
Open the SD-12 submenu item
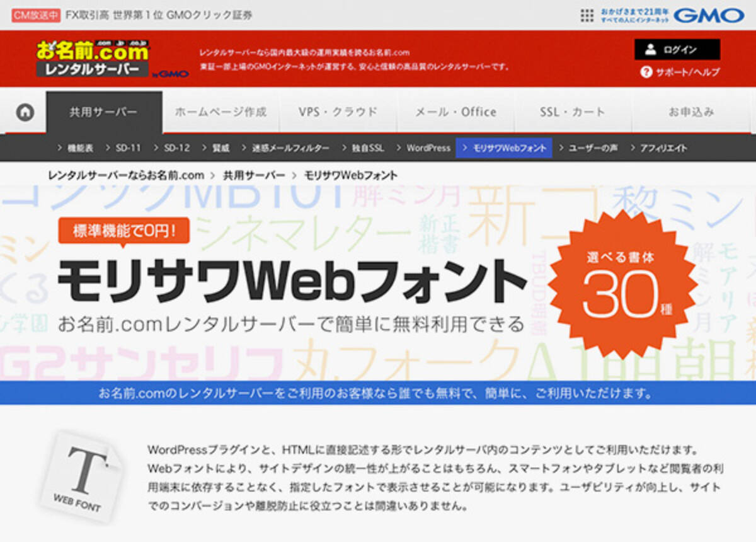172,149
